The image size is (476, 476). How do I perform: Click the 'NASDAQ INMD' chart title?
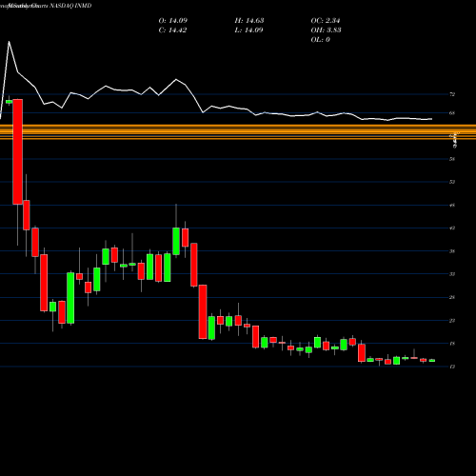click(70, 6)
